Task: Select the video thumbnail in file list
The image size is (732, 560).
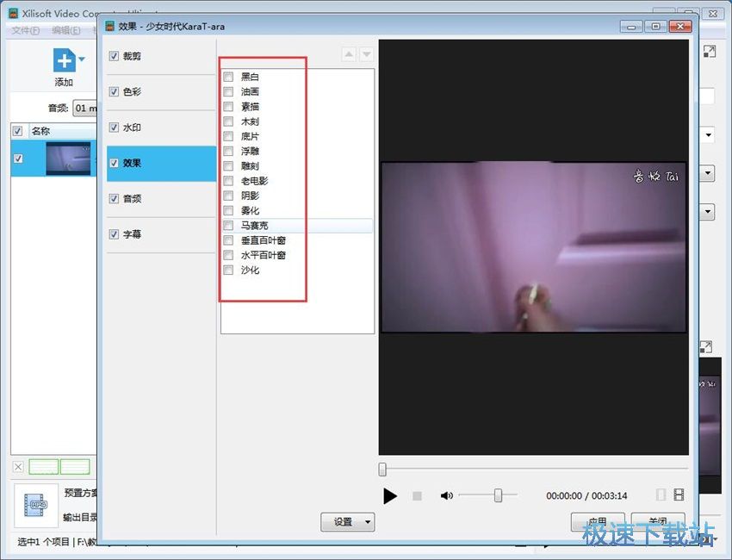Action: click(x=68, y=159)
